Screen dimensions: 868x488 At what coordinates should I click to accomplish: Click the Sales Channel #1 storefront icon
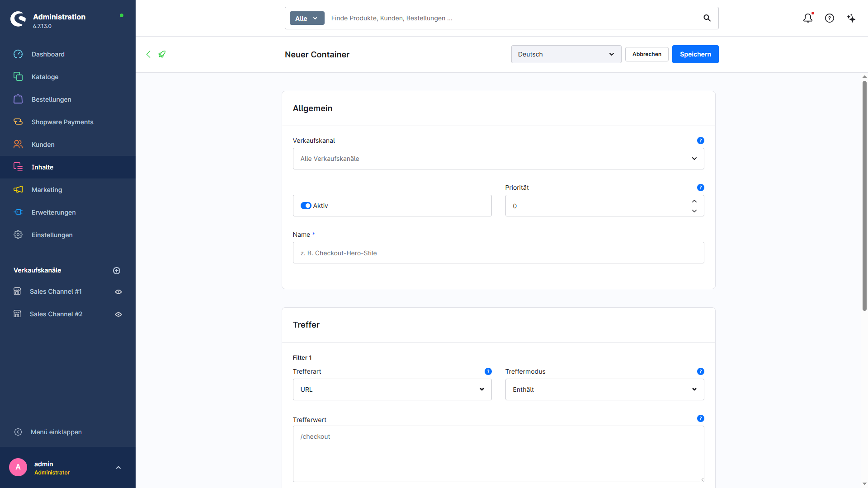pos(17,291)
